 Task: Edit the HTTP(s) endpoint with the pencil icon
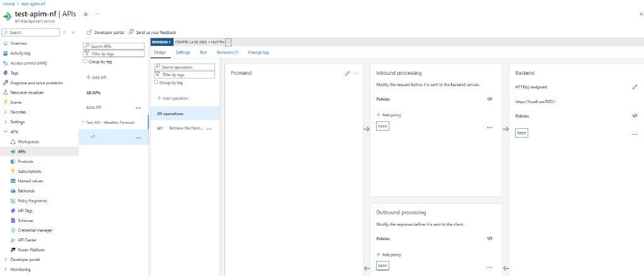coord(635,87)
